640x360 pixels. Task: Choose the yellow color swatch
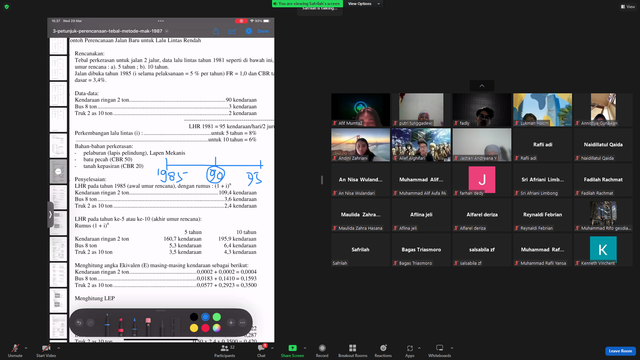pyautogui.click(x=194, y=328)
